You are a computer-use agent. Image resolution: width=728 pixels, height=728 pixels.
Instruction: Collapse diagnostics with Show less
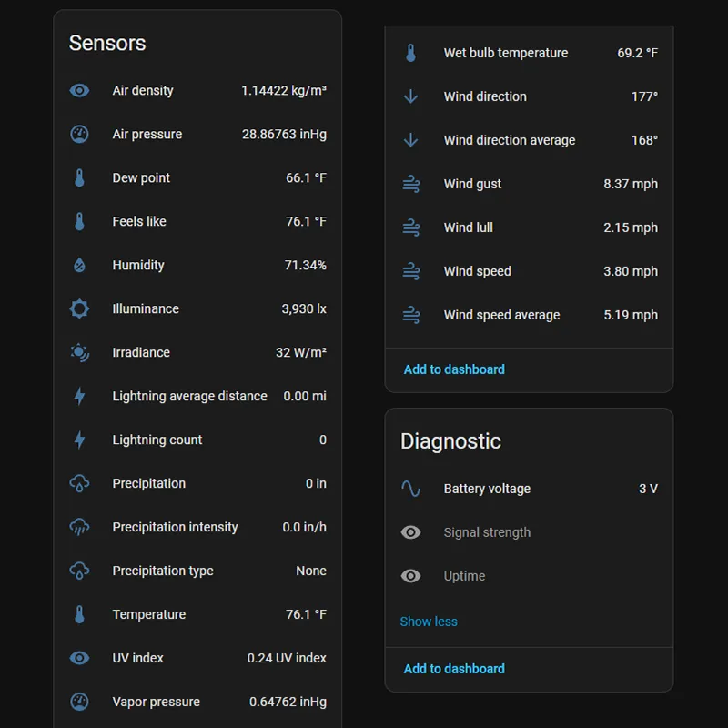tap(429, 622)
